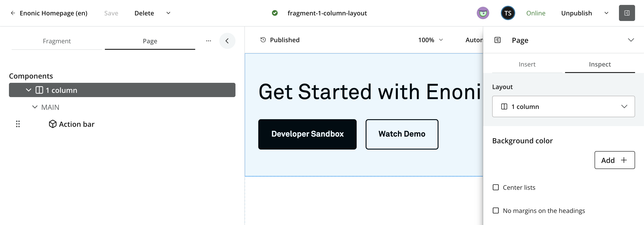Grab the drag handle beside Action bar
This screenshot has width=644, height=225.
tap(18, 124)
